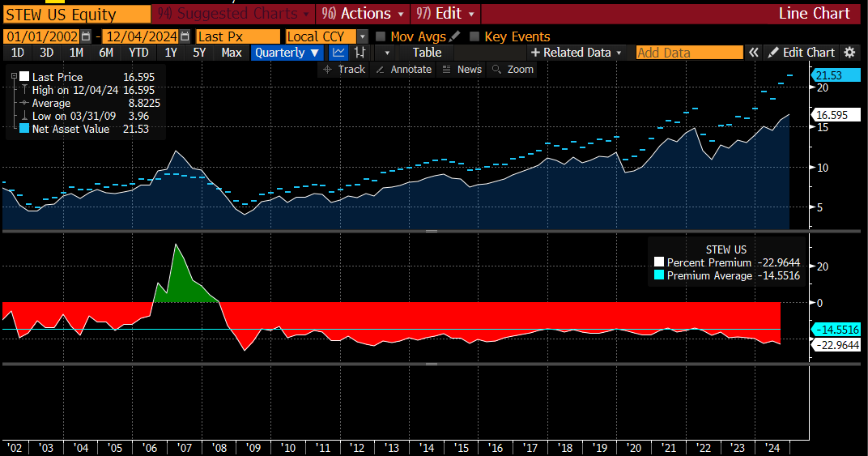Open the Edit menu

pos(445,13)
